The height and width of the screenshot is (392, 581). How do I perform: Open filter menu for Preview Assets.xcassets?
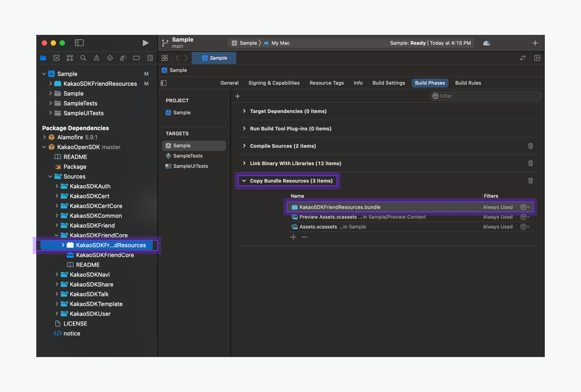pyautogui.click(x=525, y=217)
